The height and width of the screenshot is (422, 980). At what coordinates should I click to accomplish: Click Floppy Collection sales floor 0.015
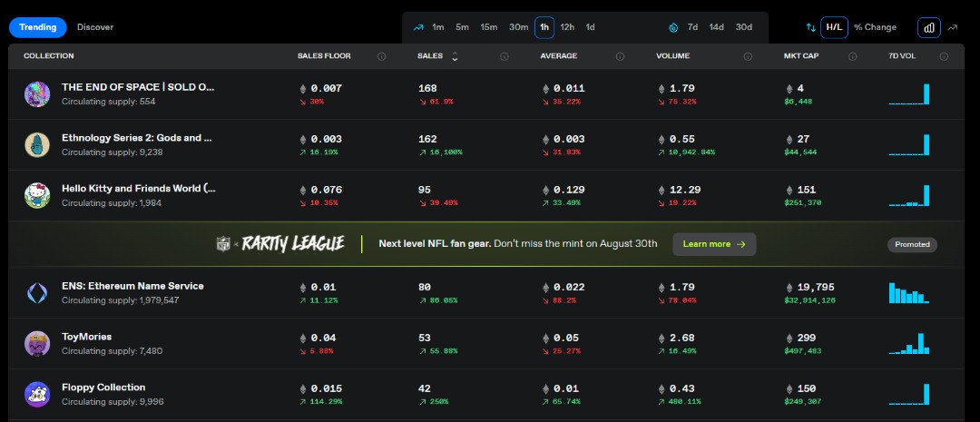point(327,388)
